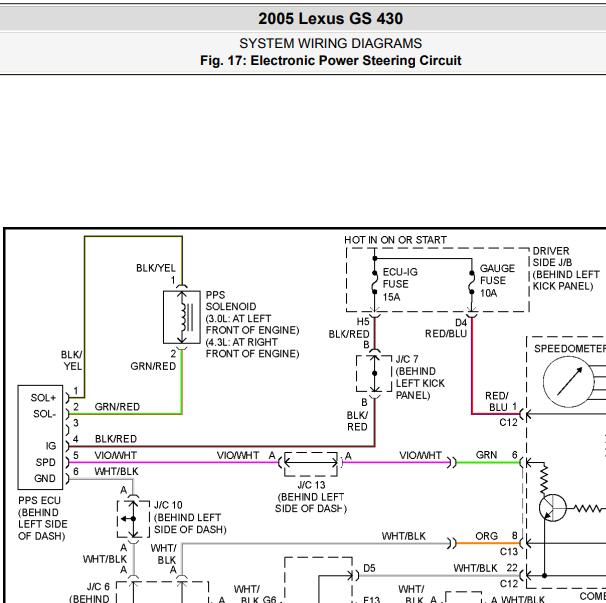Screen dimensions: 606x603
Task: Click the speedometer gauge dial symbol
Action: (x=569, y=382)
